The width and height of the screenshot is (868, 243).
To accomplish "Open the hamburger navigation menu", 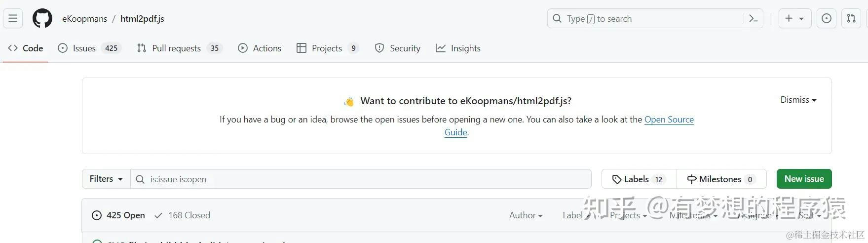I will click(x=13, y=19).
